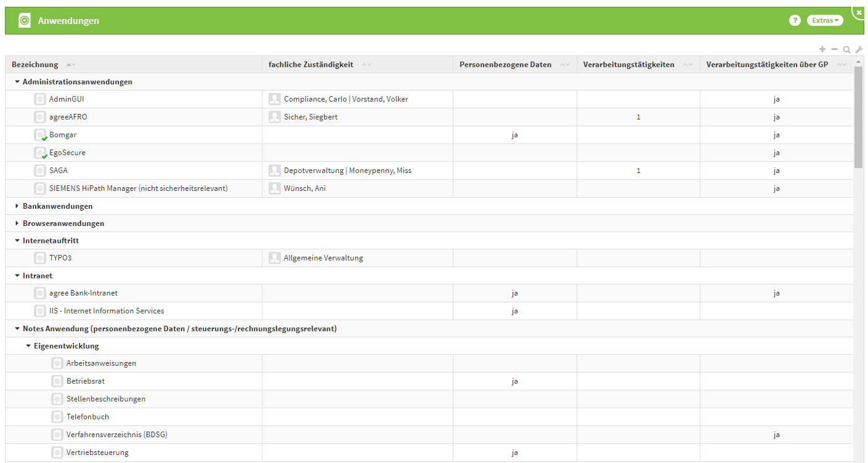Image resolution: width=868 pixels, height=463 pixels.
Task: Click the minus icon to collapse all groups
Action: tap(834, 49)
